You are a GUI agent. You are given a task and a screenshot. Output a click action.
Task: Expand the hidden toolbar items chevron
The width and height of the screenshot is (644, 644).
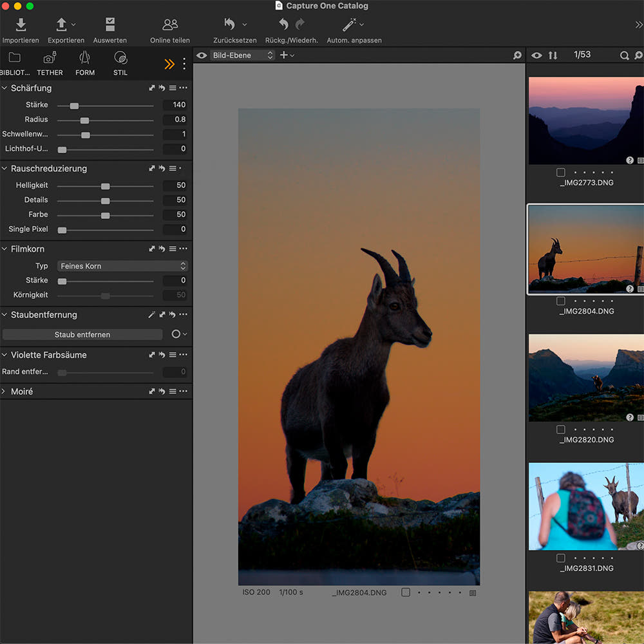tap(639, 24)
